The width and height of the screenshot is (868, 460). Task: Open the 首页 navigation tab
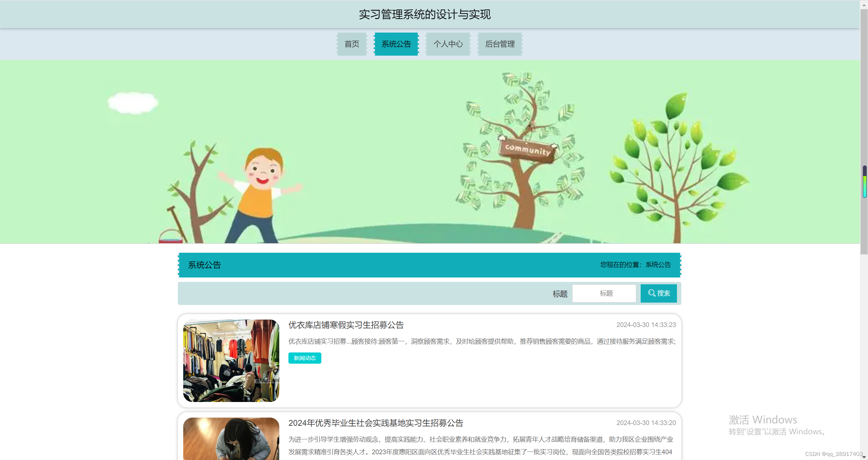(x=352, y=44)
